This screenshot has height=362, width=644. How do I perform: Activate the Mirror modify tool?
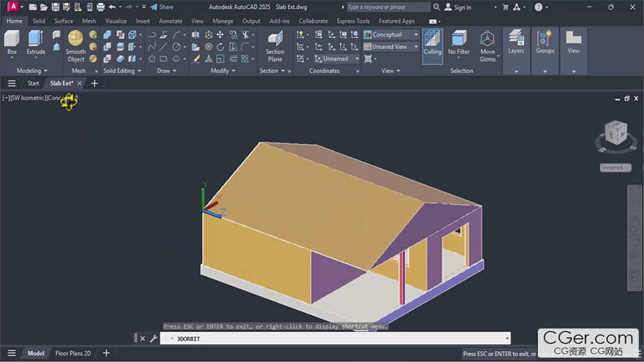tap(195, 35)
